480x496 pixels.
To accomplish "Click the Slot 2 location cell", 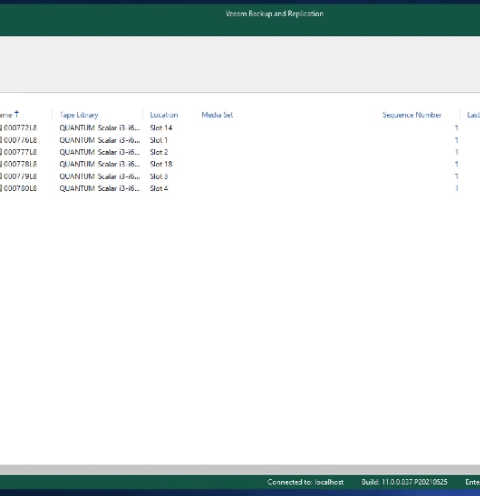I will click(159, 152).
